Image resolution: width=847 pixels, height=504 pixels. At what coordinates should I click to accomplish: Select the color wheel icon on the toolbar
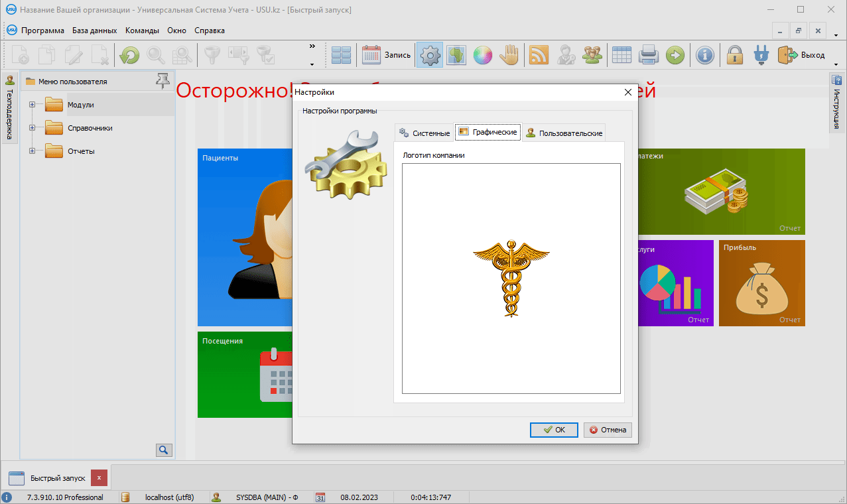coord(482,54)
